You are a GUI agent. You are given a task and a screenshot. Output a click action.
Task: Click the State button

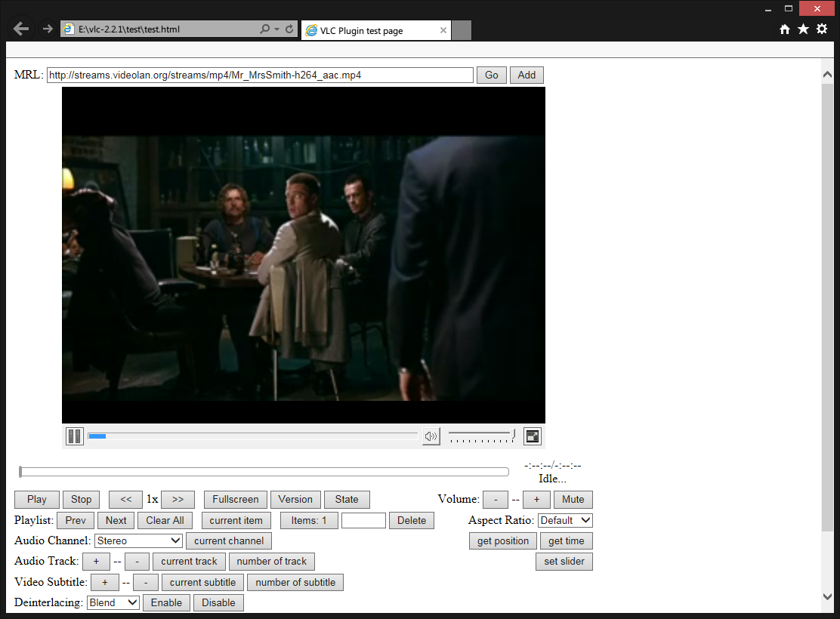[347, 500]
